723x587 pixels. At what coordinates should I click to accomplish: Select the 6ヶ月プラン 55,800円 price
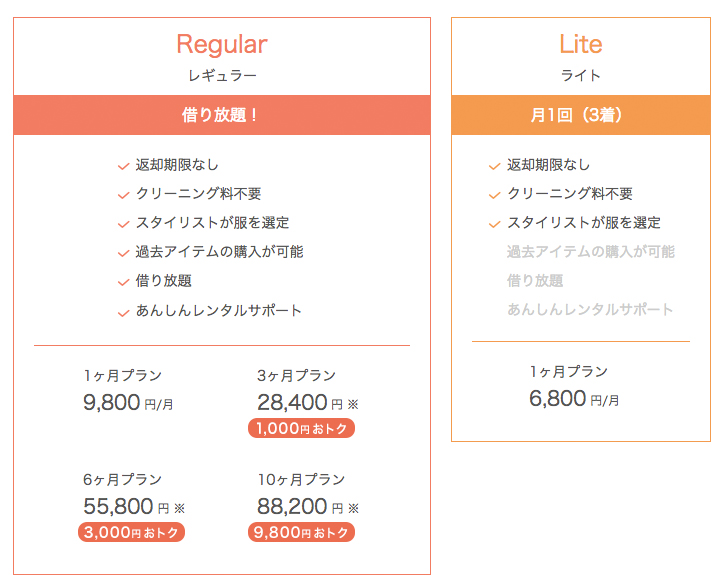click(x=134, y=507)
